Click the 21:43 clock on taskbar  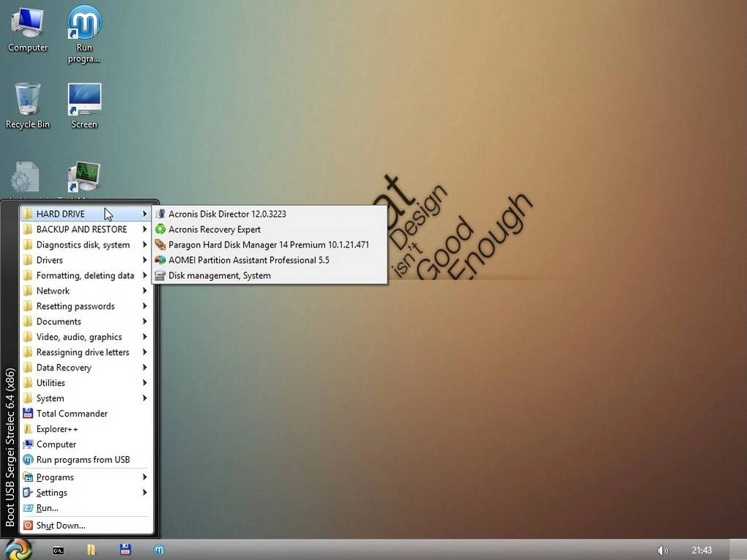click(x=701, y=550)
